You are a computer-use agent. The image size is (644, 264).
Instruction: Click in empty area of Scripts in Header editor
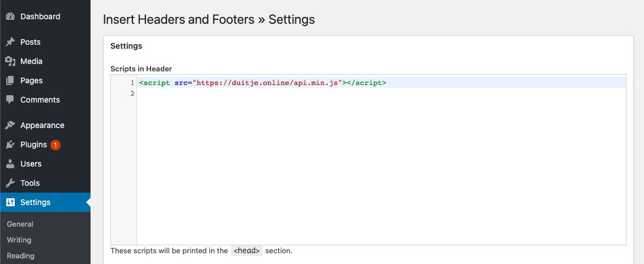(x=380, y=170)
